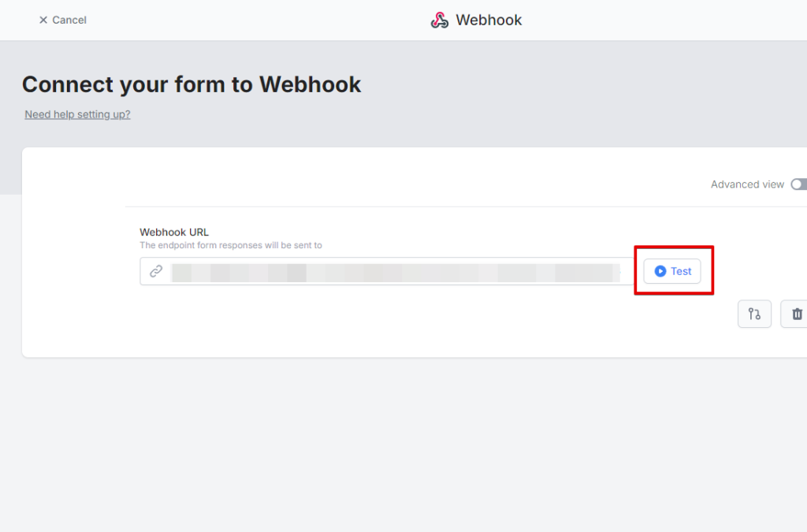807x532 pixels.
Task: Click the Advanced view label text
Action: tap(747, 184)
